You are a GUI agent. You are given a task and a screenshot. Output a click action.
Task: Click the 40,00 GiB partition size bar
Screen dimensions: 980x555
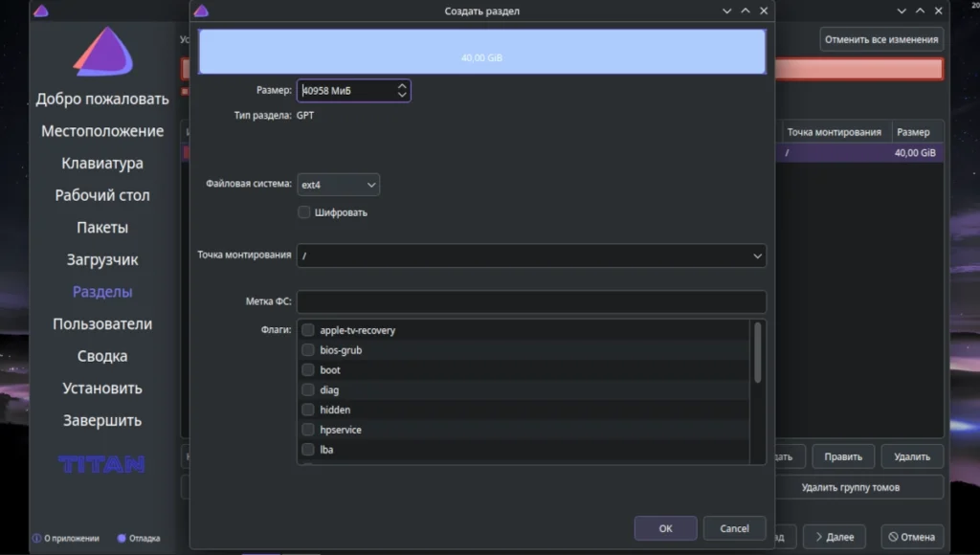click(x=482, y=52)
